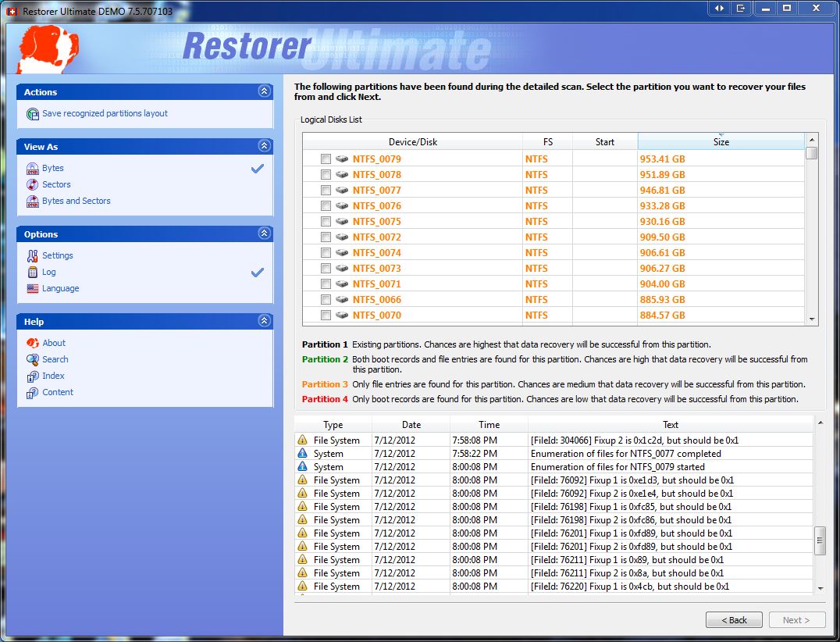Click the disk icon beside NTFS_0077

click(342, 190)
